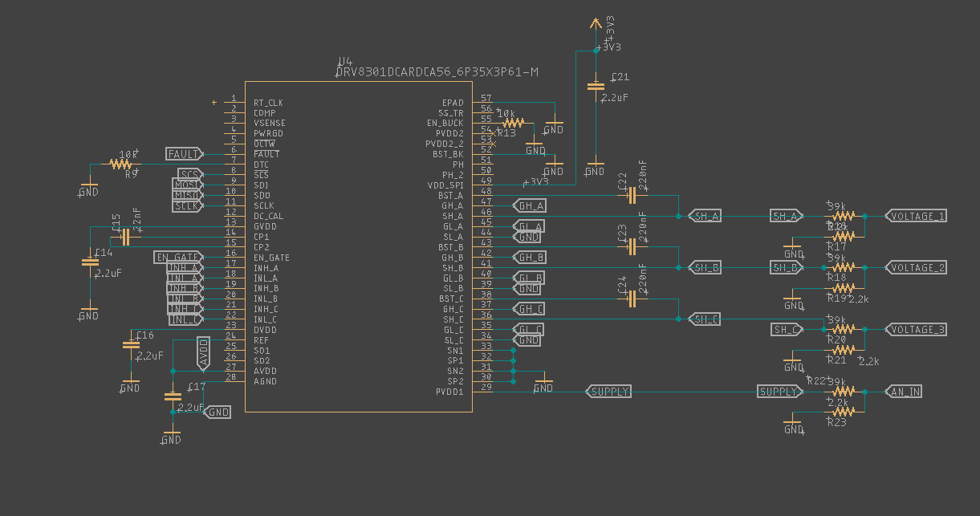The height and width of the screenshot is (516, 980).
Task: Select resistor R18 39k symbol
Action: pyautogui.click(x=843, y=268)
